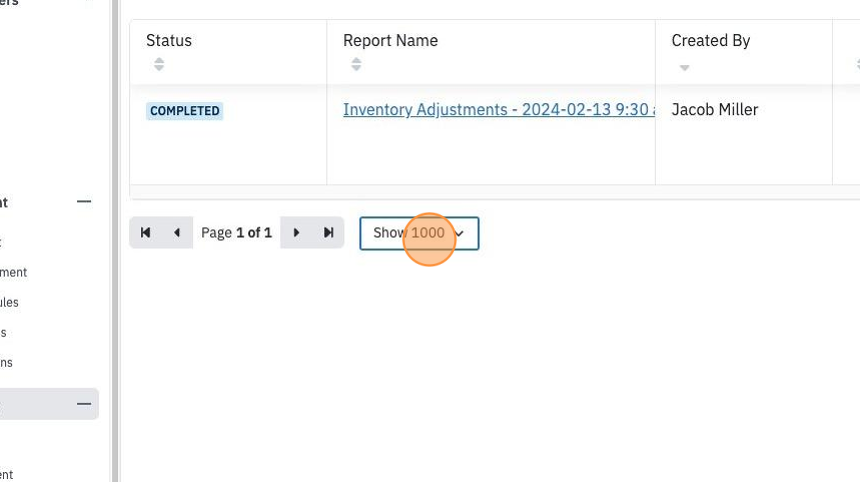
Task: Click the Created By sort arrow
Action: 684,67
